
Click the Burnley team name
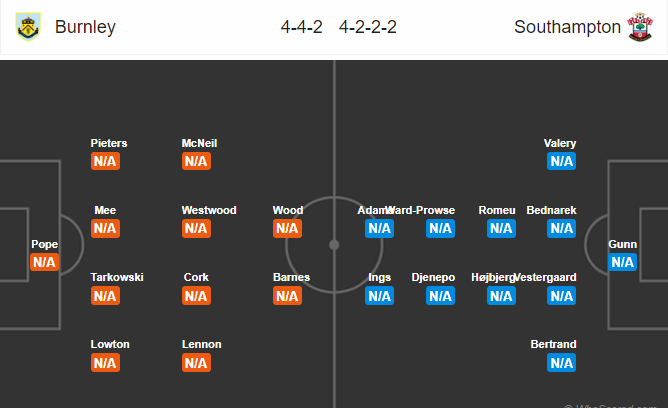[85, 27]
